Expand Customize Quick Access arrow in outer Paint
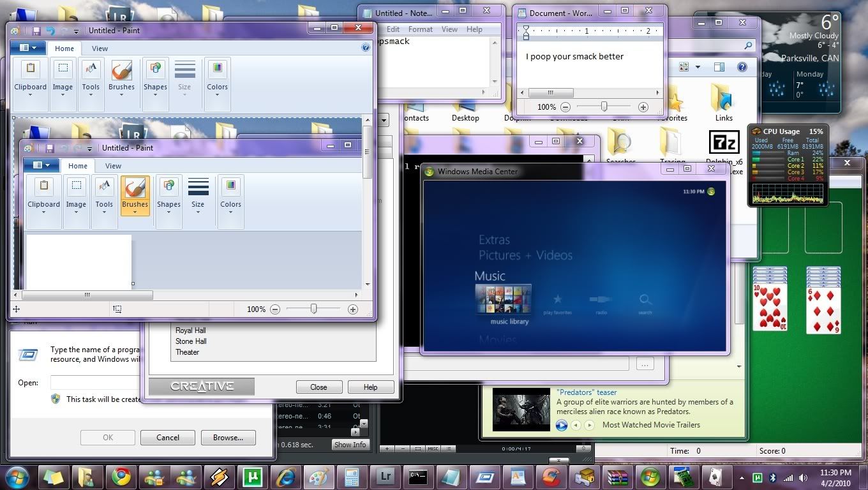 (x=77, y=31)
